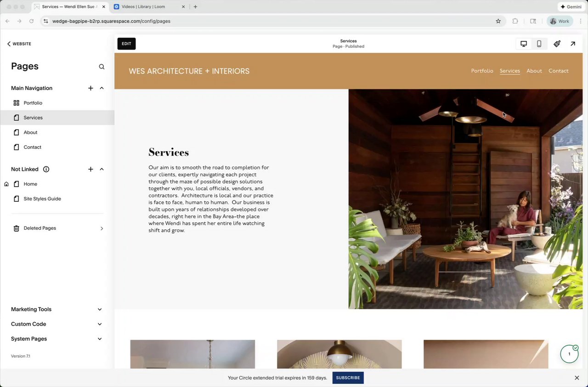Add a page to Main Navigation
This screenshot has height=387, width=588.
click(90, 88)
